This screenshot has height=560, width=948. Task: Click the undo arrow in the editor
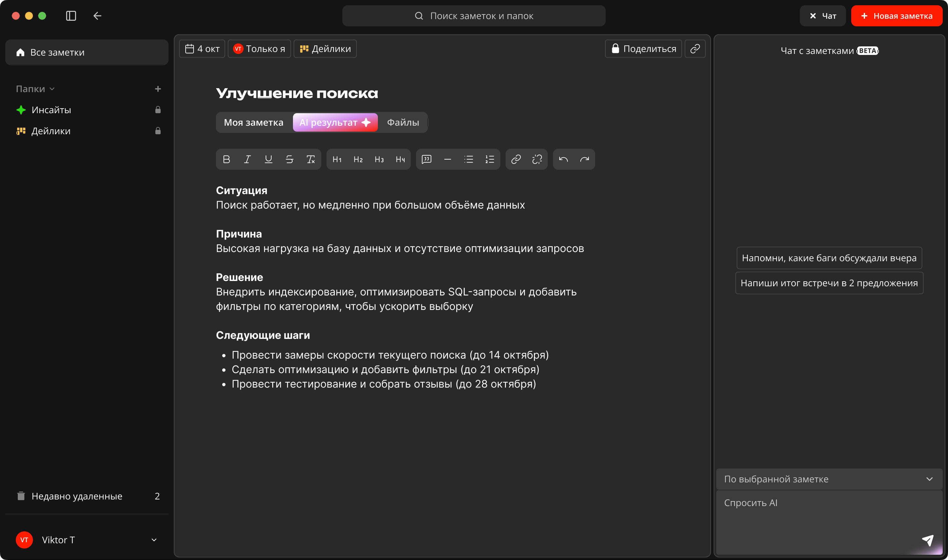(x=563, y=159)
